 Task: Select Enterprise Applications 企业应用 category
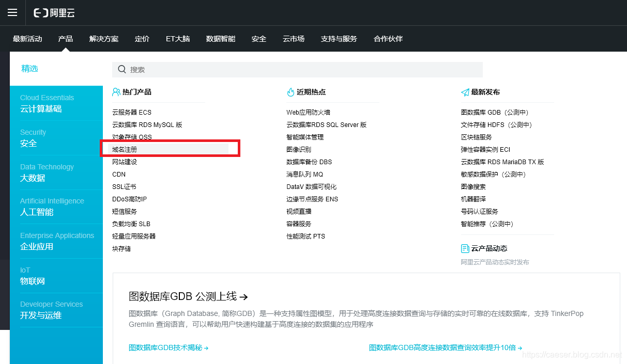(x=56, y=241)
